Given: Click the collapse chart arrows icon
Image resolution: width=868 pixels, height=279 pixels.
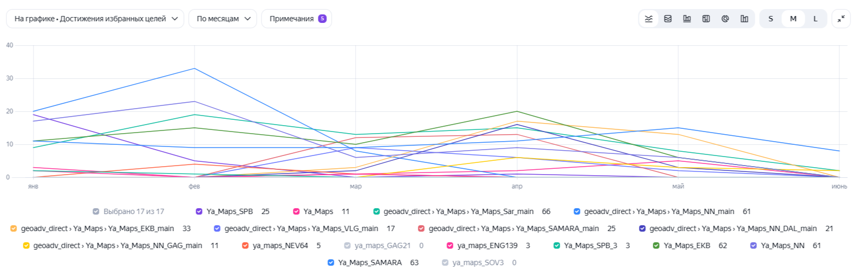Looking at the screenshot, I should 841,19.
